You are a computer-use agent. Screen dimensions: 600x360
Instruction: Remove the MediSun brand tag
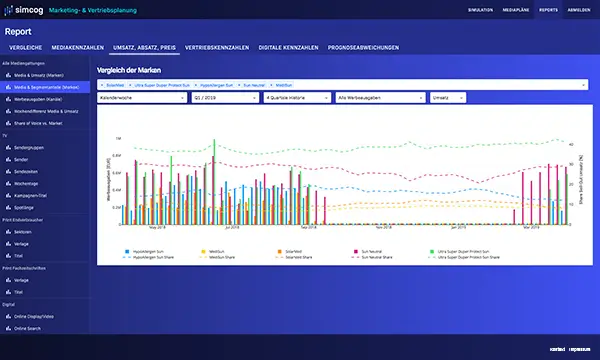tap(271, 85)
